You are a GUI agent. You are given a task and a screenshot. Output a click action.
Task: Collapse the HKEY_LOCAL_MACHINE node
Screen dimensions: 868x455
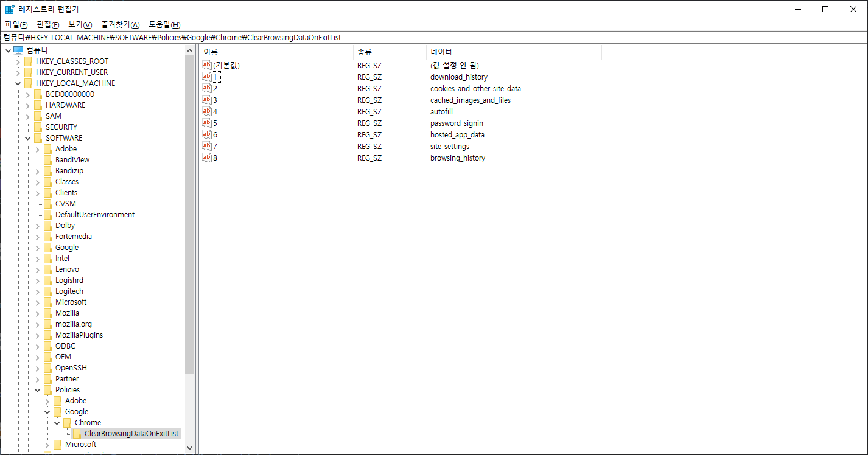coord(18,83)
